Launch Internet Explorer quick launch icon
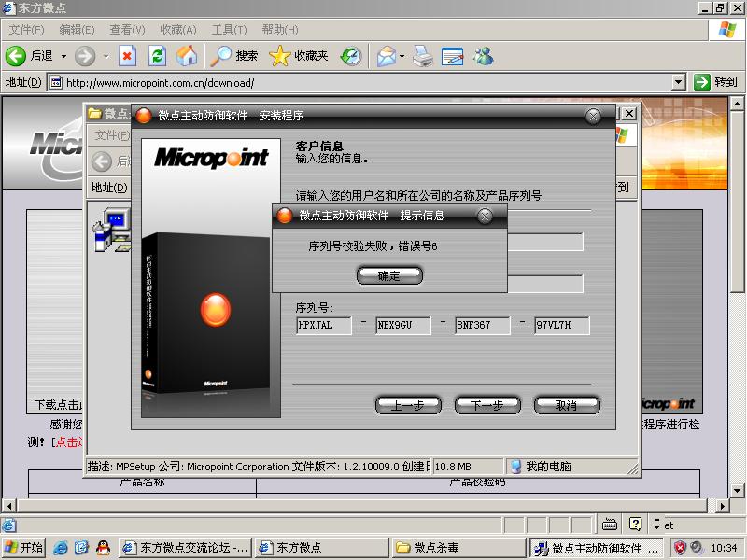This screenshot has height=560, width=747. coord(61,548)
